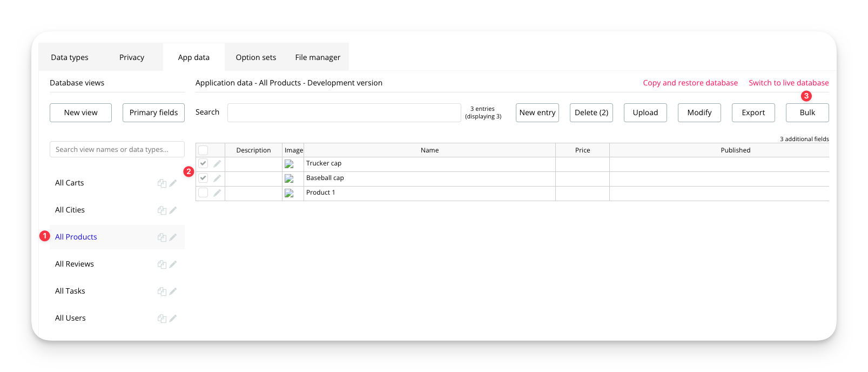Image resolution: width=868 pixels, height=372 pixels.
Task: Edit the All Users view
Action: pyautogui.click(x=173, y=318)
